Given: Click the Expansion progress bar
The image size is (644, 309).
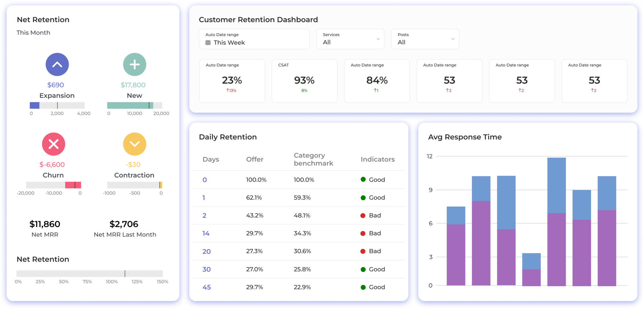Looking at the screenshot, I should click(x=57, y=106).
